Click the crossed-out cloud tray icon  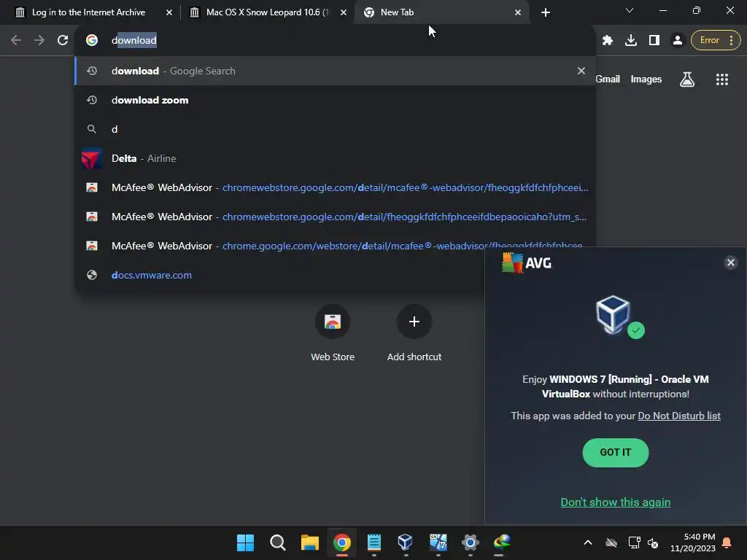pyautogui.click(x=611, y=542)
